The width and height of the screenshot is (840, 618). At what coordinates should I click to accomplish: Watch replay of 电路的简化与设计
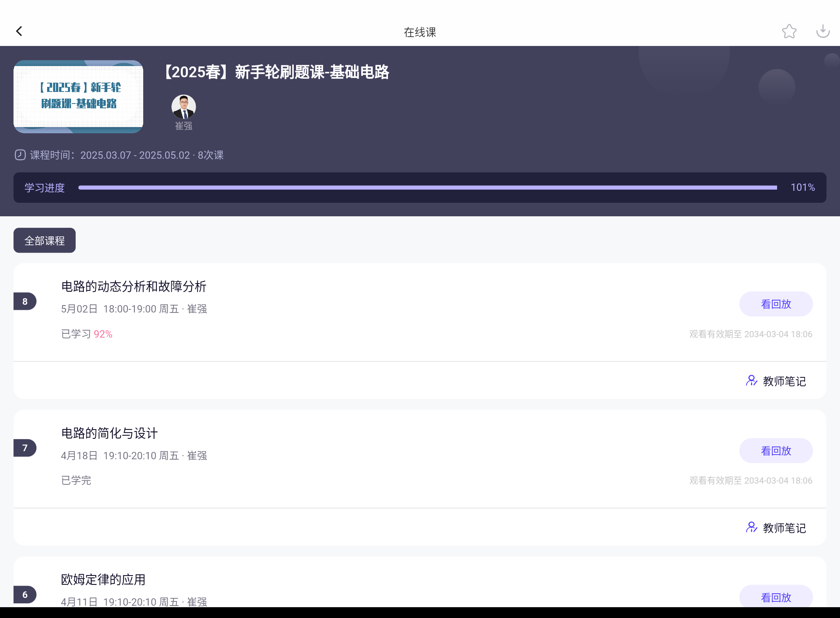[x=776, y=450]
